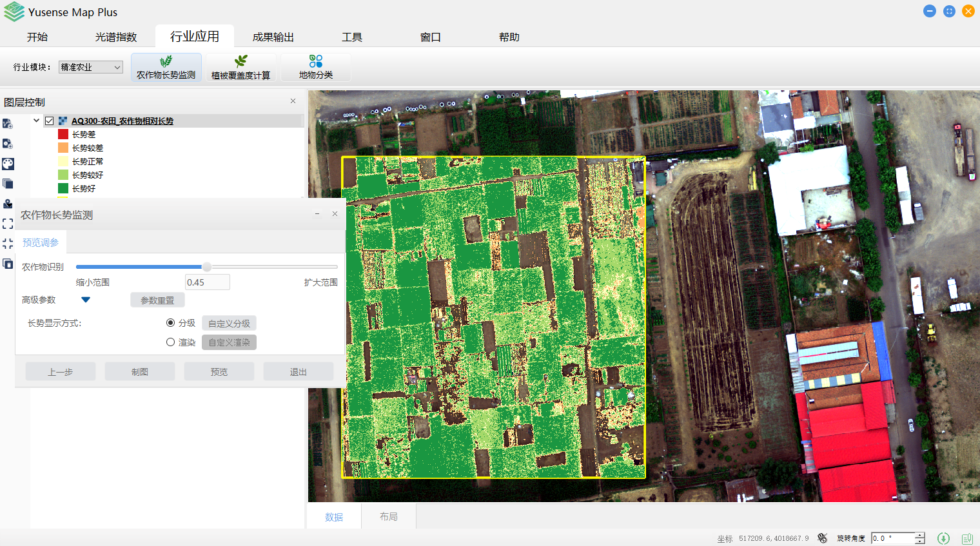Open the 植被覆盖度计算 tool

point(240,67)
